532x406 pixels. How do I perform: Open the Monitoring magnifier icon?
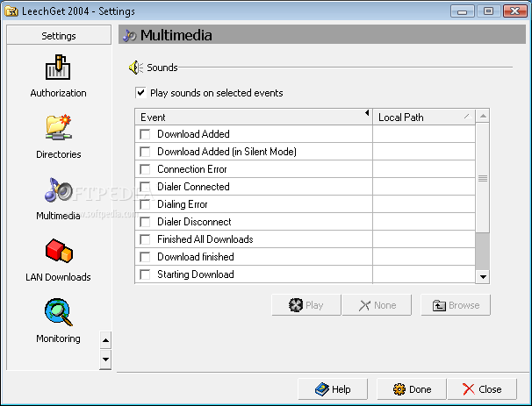point(58,312)
